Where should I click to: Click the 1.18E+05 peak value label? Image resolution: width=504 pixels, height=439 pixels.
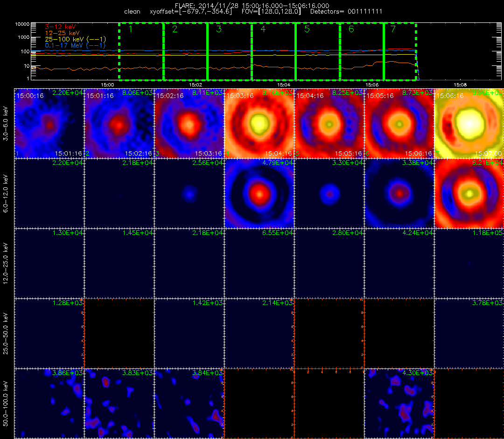[487, 233]
